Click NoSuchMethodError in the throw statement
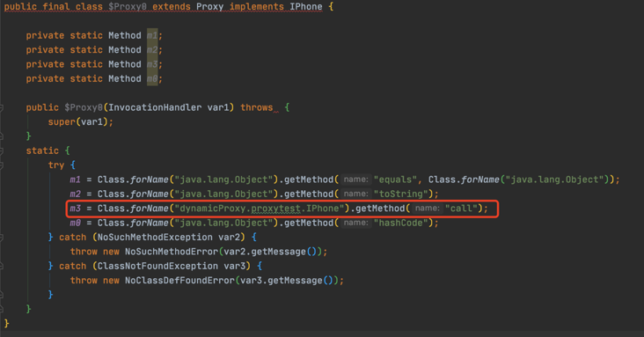The image size is (644, 337). (x=172, y=252)
